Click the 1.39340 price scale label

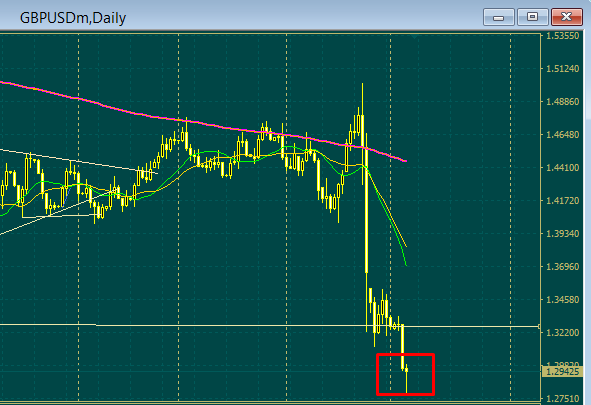[x=562, y=234]
